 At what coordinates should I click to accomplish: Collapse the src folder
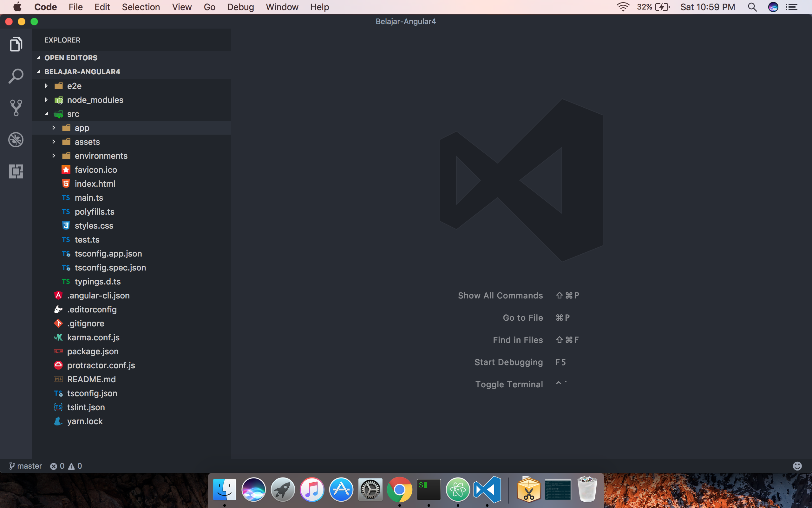point(131,114)
